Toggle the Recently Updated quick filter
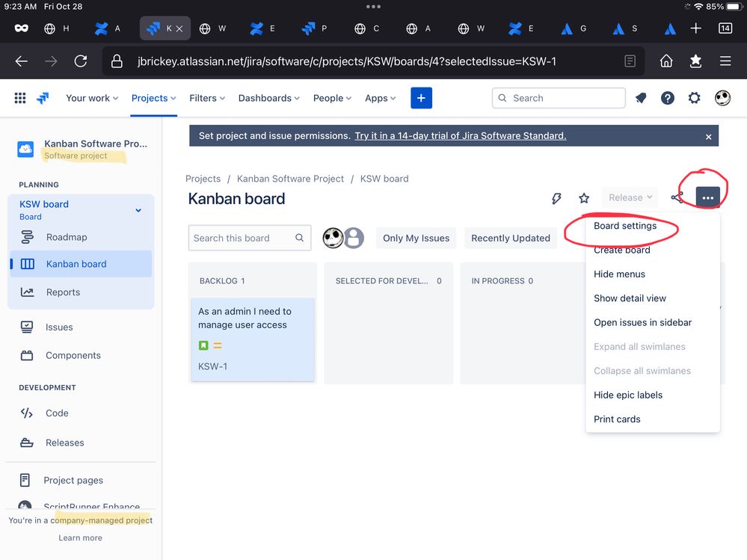 (x=510, y=238)
